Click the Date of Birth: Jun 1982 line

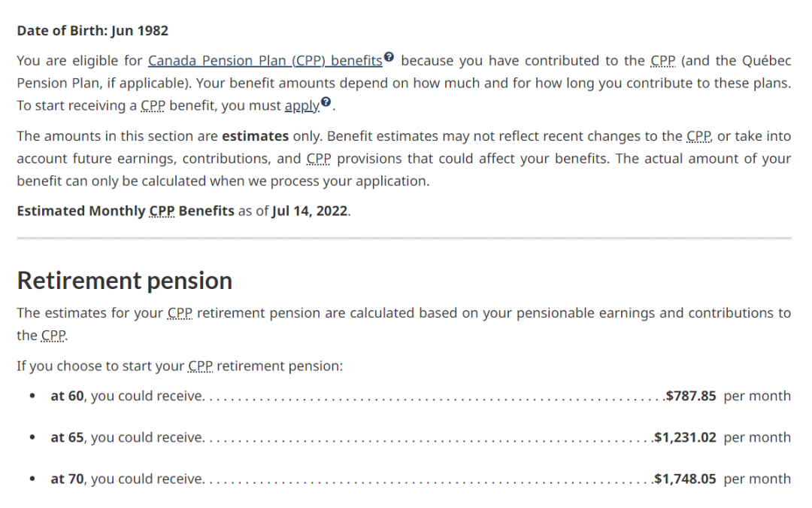pos(92,31)
